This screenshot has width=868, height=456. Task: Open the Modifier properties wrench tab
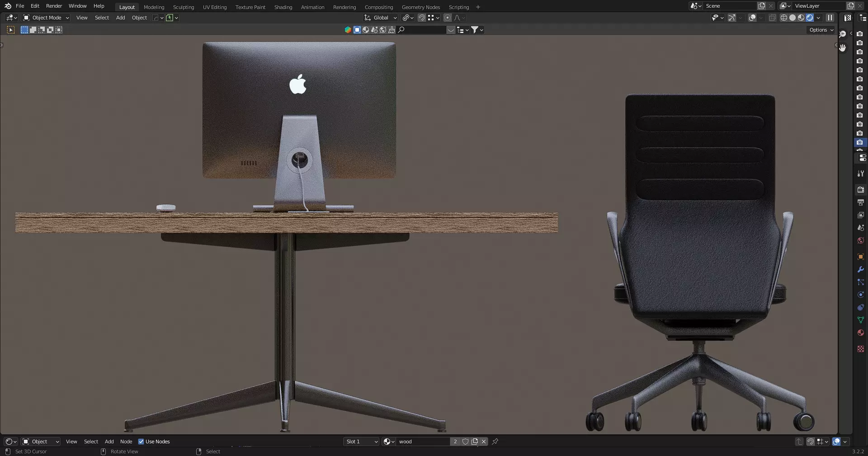tap(861, 269)
